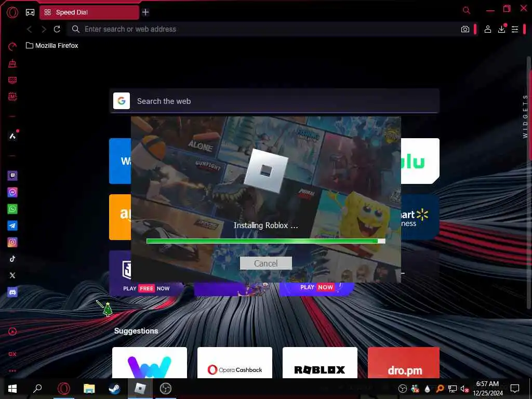Open WhatsApp in the sidebar
This screenshot has width=532, height=399.
click(x=12, y=209)
